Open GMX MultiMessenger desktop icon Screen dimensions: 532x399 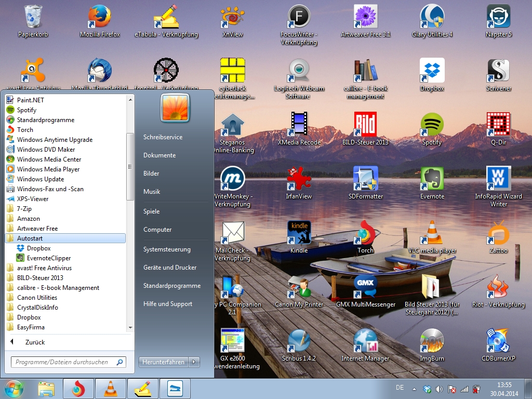pyautogui.click(x=365, y=291)
